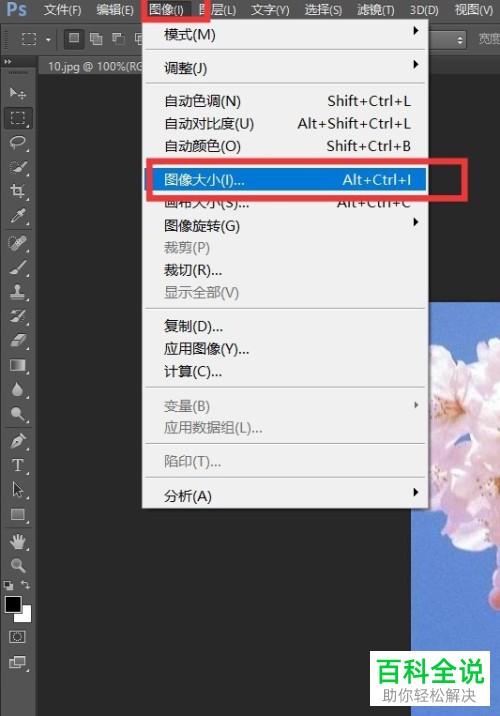Expand the 分析(A) submenu

click(286, 495)
